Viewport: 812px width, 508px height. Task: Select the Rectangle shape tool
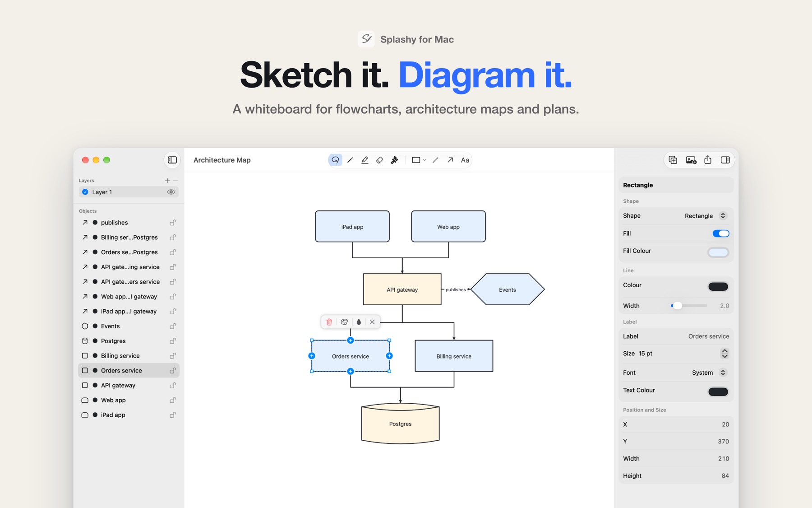point(416,160)
